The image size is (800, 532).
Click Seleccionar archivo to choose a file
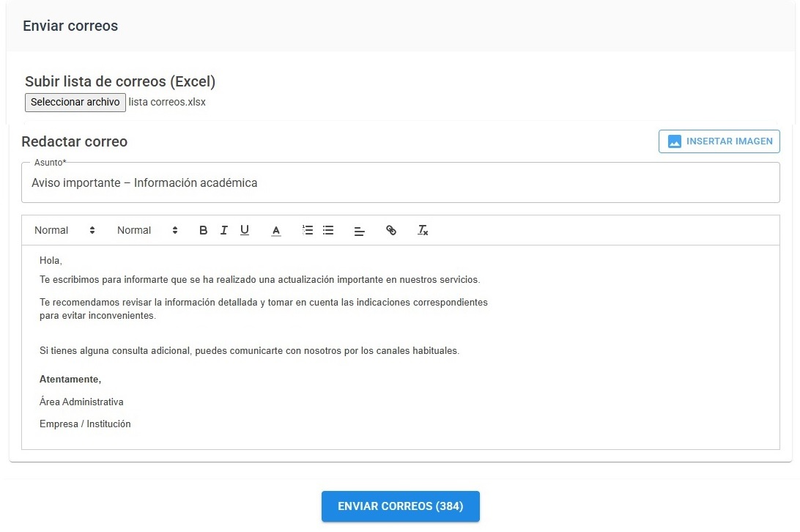[x=75, y=102]
